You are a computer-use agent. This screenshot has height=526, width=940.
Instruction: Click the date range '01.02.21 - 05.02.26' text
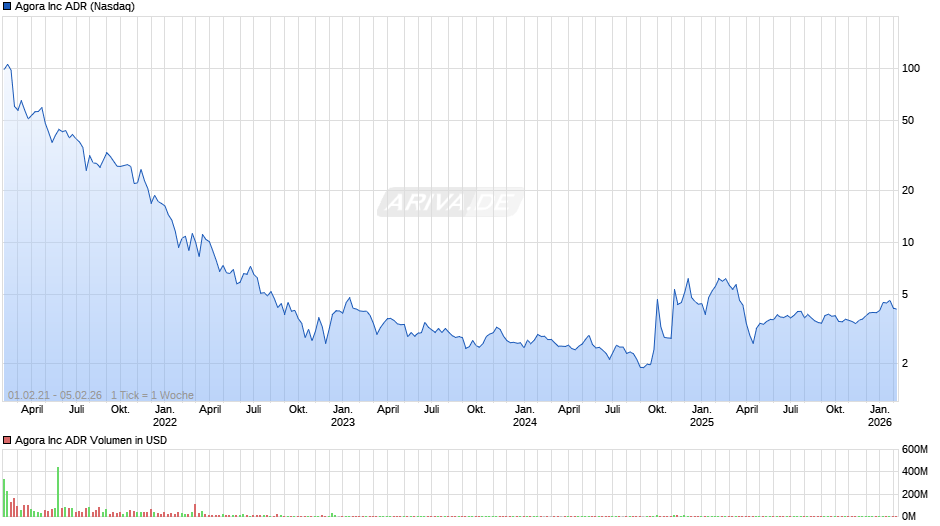tap(55, 395)
